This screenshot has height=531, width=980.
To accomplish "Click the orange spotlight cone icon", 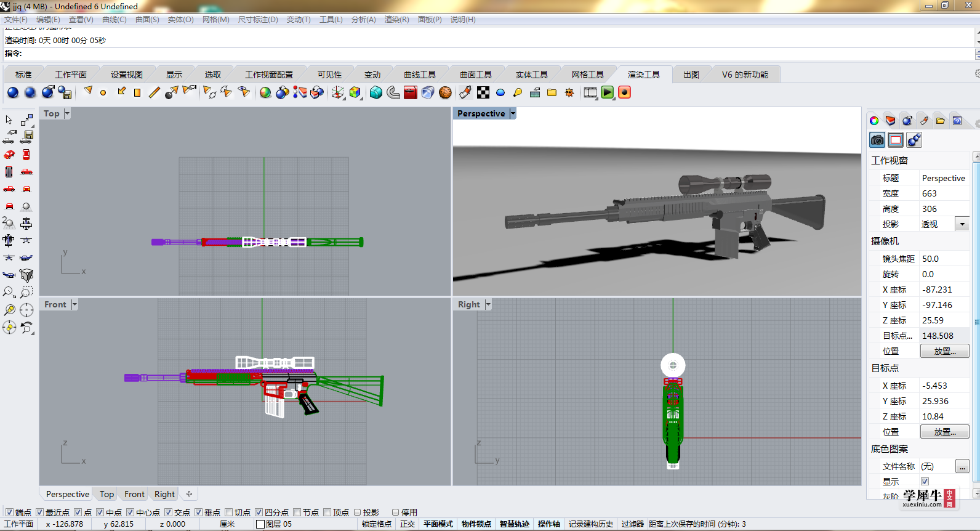I will click(88, 91).
